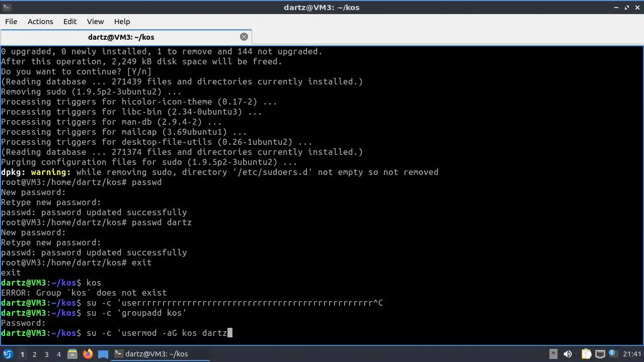Click the 'passwd dartz' command line
The width and height of the screenshot is (644, 362).
click(96, 222)
